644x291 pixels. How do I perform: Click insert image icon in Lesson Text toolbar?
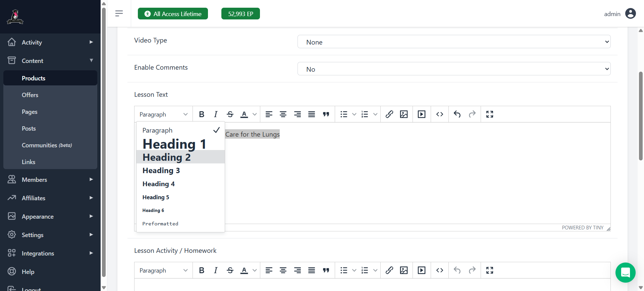tap(404, 115)
